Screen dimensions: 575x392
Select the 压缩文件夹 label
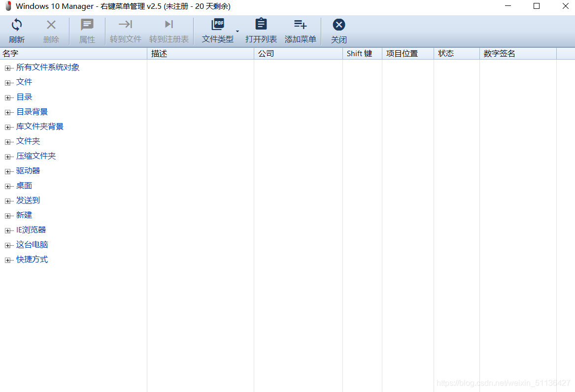[x=36, y=156]
